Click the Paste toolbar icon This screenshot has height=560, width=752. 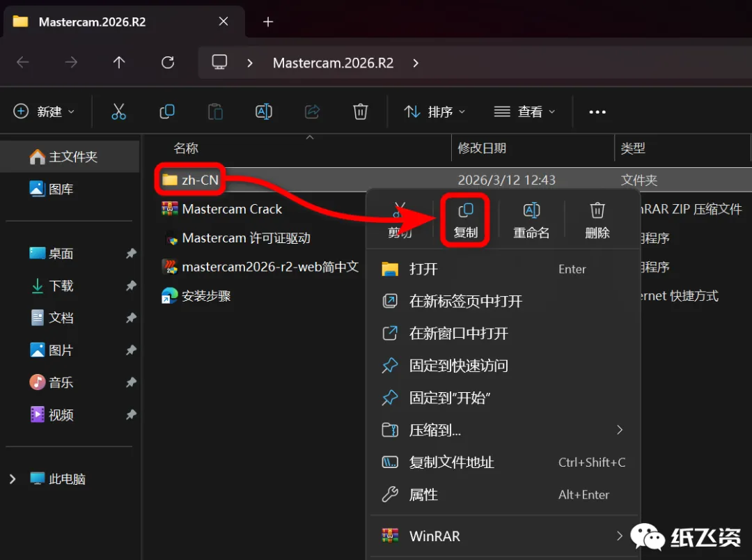215,112
